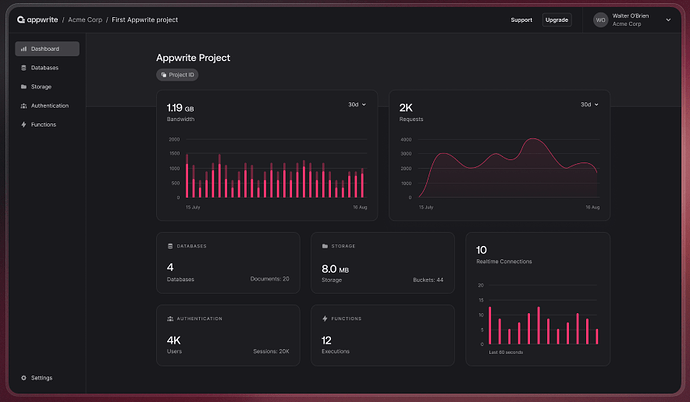Expand the Requests 30d period dropdown
690x402 pixels.
point(590,104)
